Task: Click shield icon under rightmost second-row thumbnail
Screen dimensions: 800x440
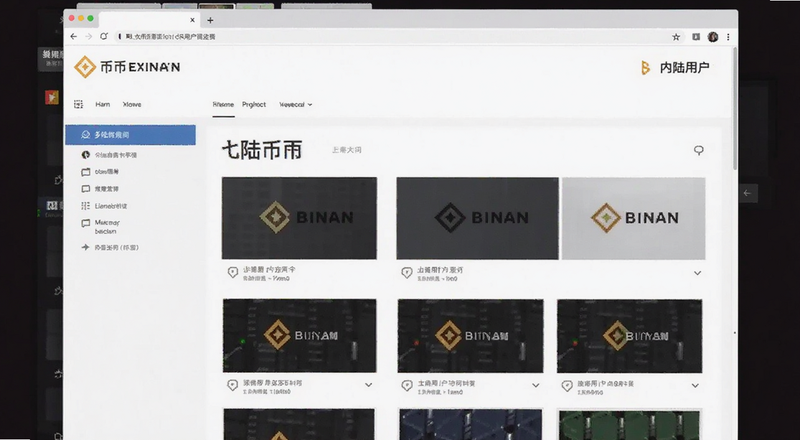Action: pyautogui.click(x=567, y=386)
